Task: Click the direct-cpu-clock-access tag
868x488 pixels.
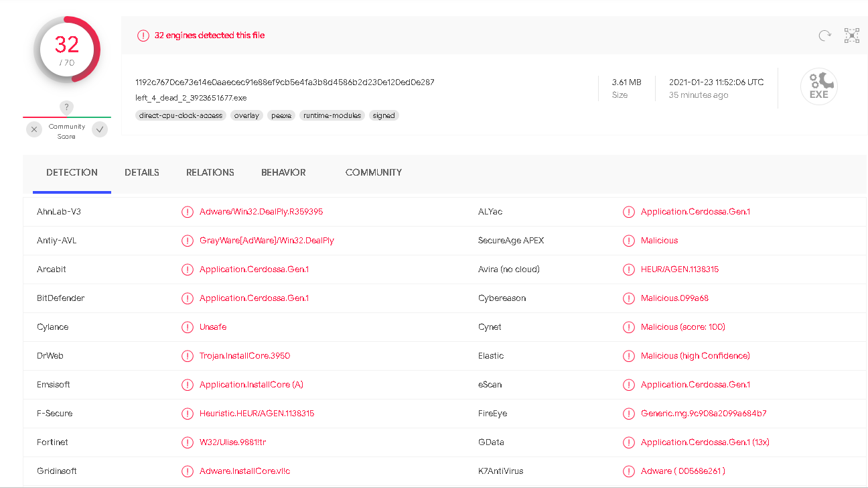Action: point(180,115)
